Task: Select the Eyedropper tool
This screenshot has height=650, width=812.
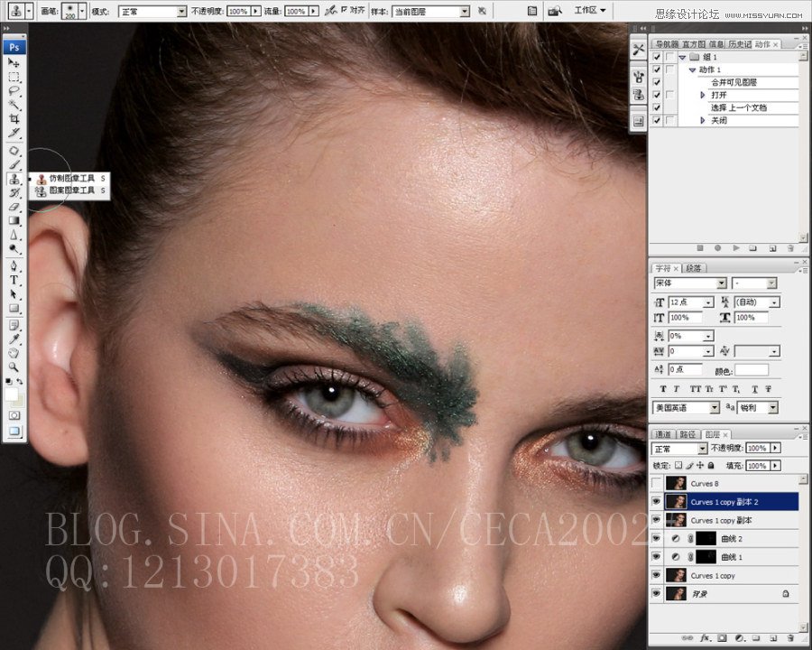Action: click(x=14, y=339)
